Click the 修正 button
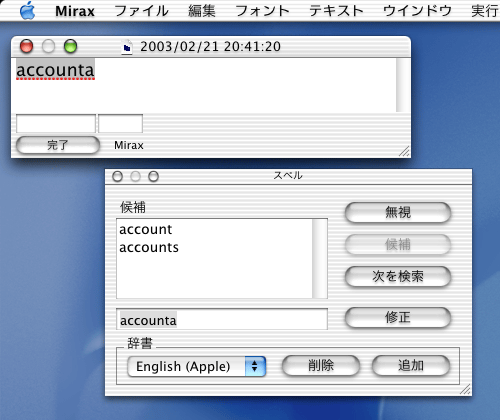 pos(398,317)
